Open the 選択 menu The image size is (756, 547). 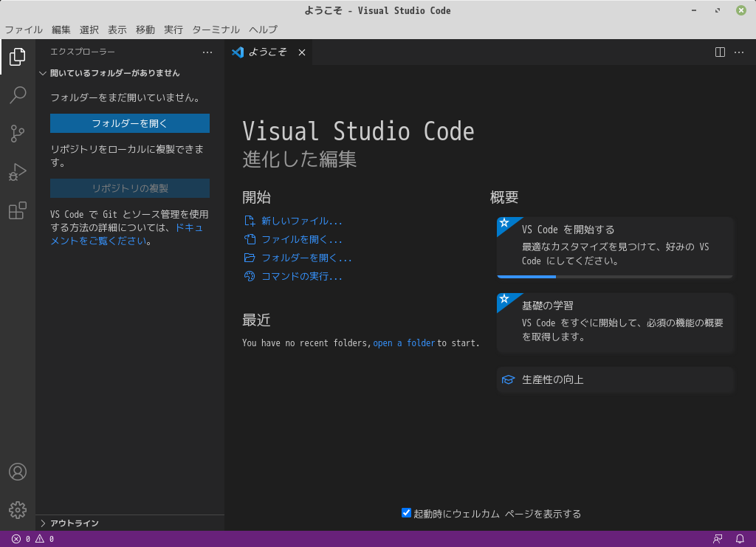(89, 30)
